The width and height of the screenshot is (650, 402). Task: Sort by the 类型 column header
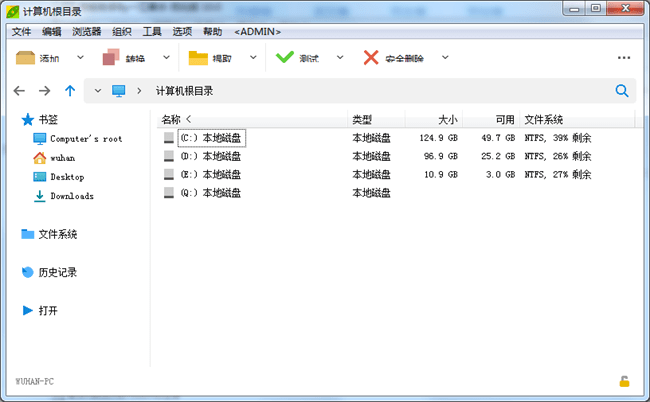pyautogui.click(x=376, y=120)
